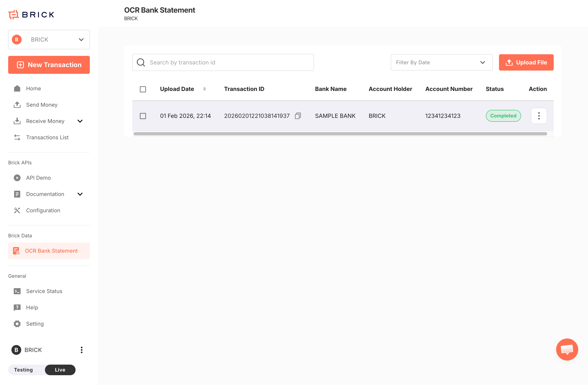Screen dimensions: 588x385
Task: Expand the Receive Money submenu
Action: pos(80,121)
